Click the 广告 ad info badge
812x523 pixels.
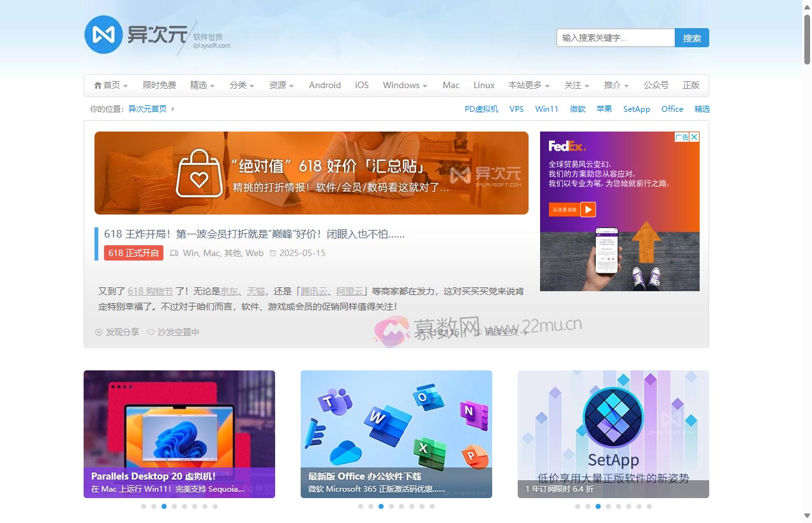(x=681, y=137)
